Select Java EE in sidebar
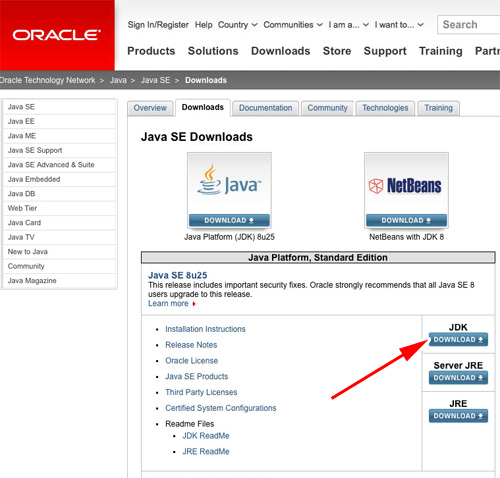The width and height of the screenshot is (500, 478). click(x=59, y=121)
